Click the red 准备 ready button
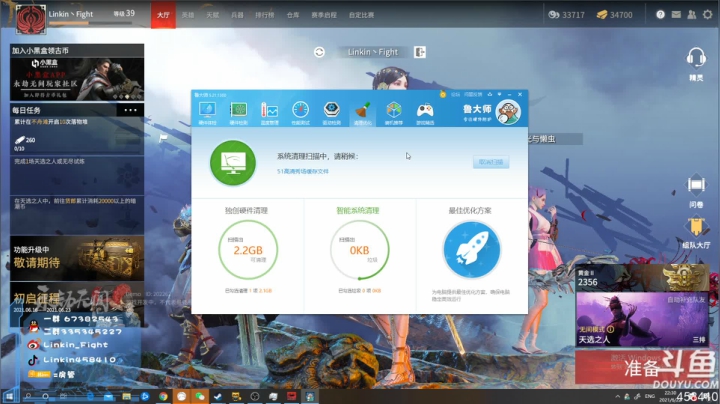Screen dimensions: 720x404 click(643, 367)
